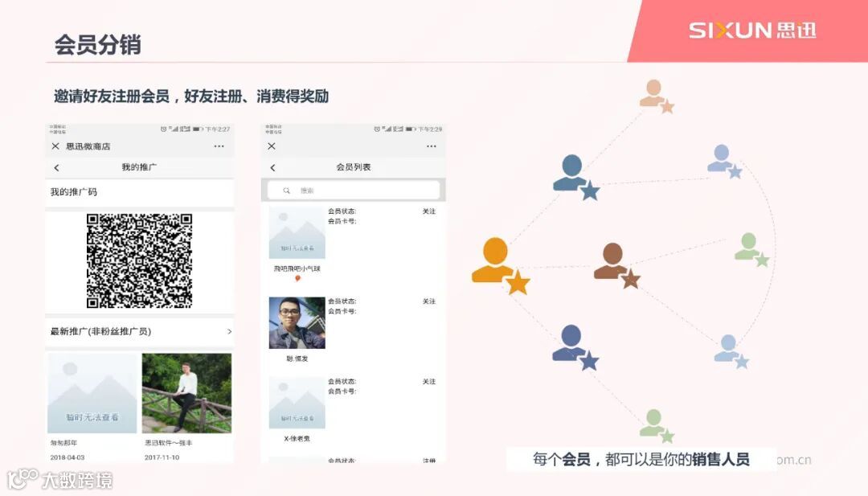Click the SIXUN 思迅 logo
The width and height of the screenshot is (868, 496).
point(752,30)
